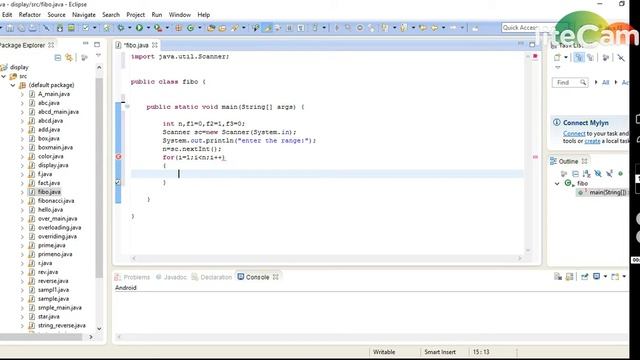Viewport: 640px width, 360px height.
Task: Toggle Scheduled presentation in Task List
Action: tap(590, 58)
